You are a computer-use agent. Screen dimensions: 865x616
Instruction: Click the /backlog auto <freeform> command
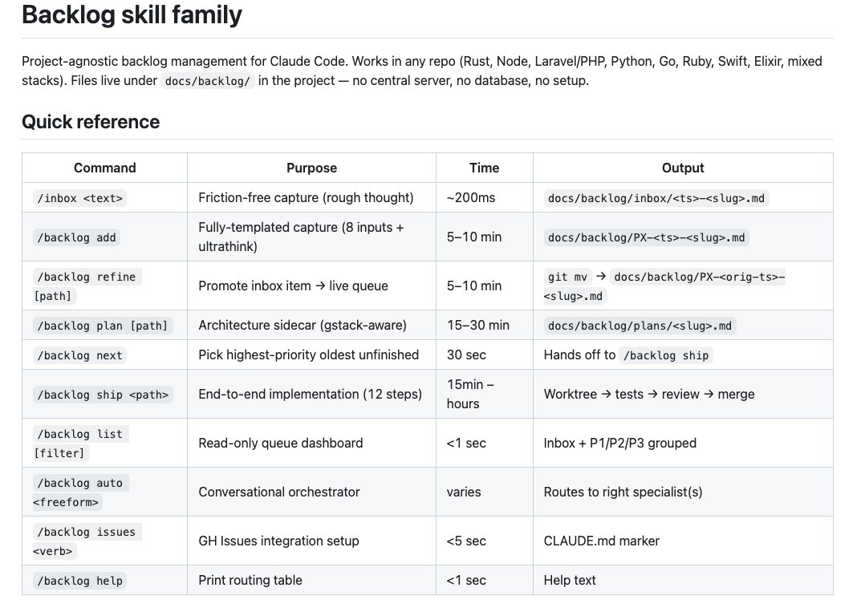coord(79,492)
